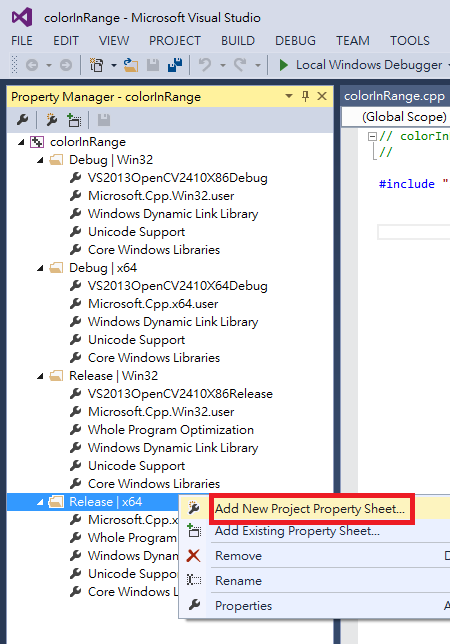Pin the Property Manager panel

coord(305,97)
